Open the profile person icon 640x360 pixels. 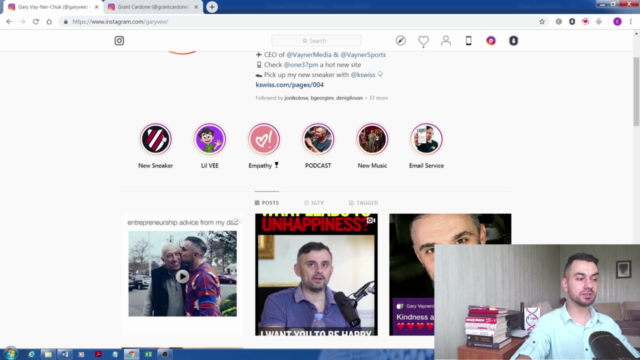pos(446,41)
